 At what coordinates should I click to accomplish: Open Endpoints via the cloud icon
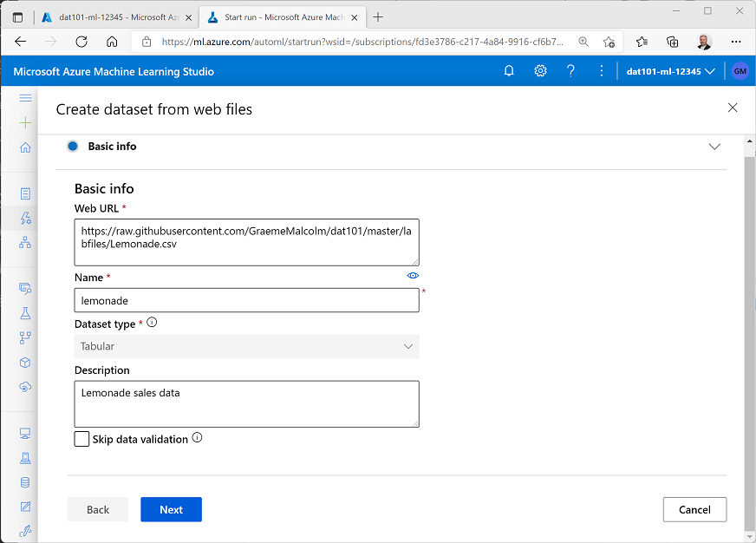25,387
